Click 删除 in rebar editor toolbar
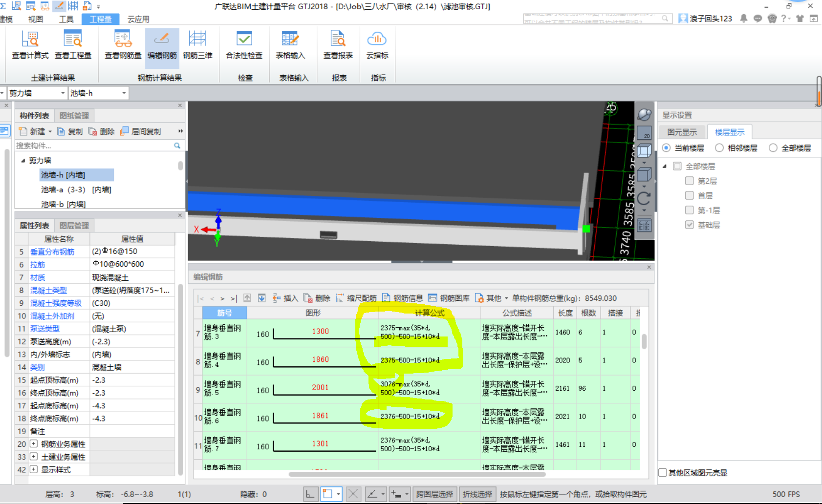822x504 pixels. pos(317,298)
